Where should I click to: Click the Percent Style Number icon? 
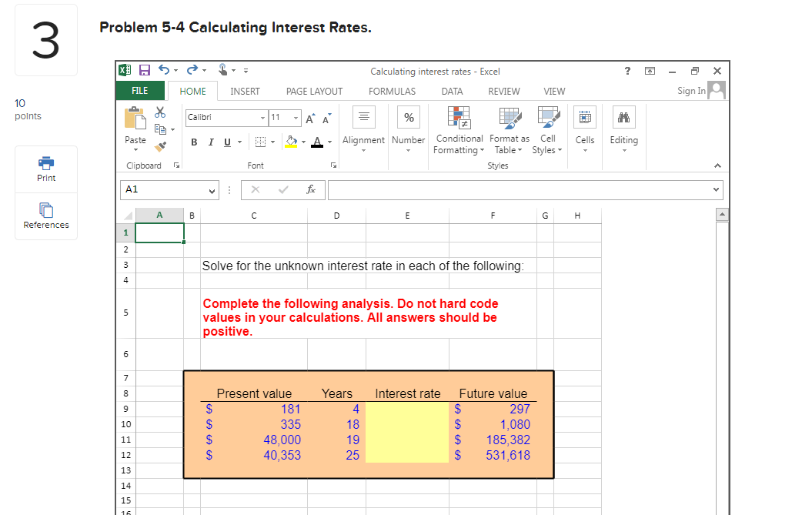click(408, 117)
